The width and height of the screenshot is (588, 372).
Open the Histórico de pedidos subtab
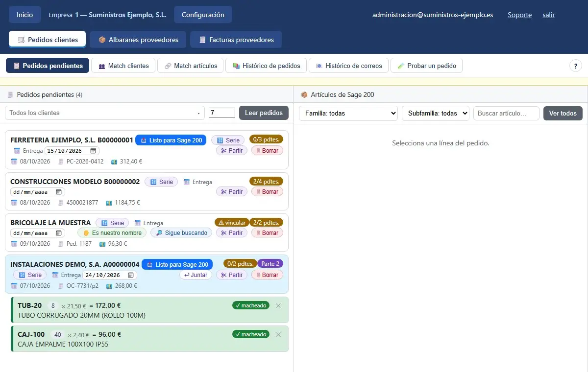click(x=266, y=66)
